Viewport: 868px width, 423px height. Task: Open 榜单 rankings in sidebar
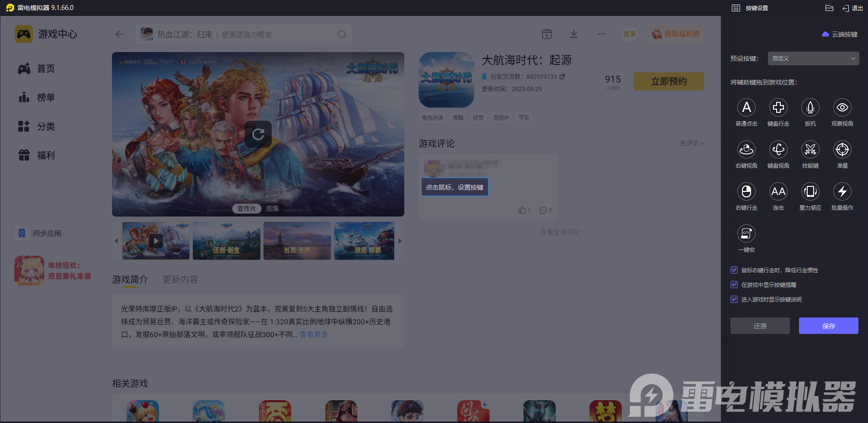point(37,97)
